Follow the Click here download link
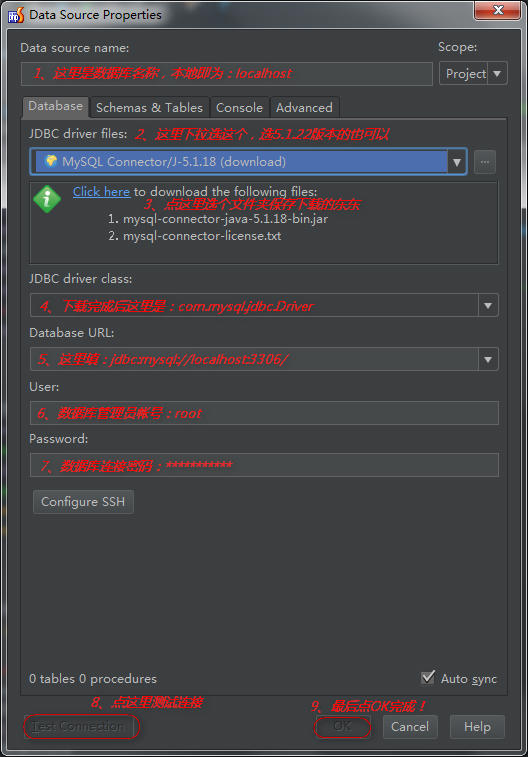Image resolution: width=528 pixels, height=757 pixels. pos(101,192)
